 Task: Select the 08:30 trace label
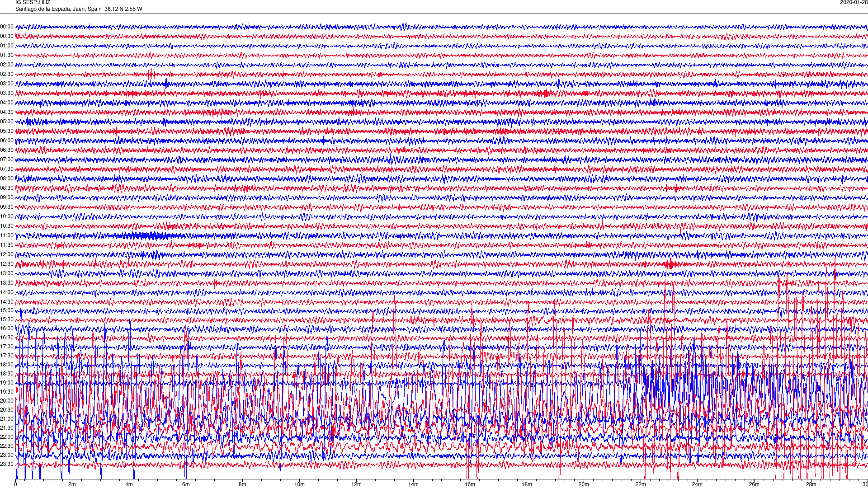[7, 188]
